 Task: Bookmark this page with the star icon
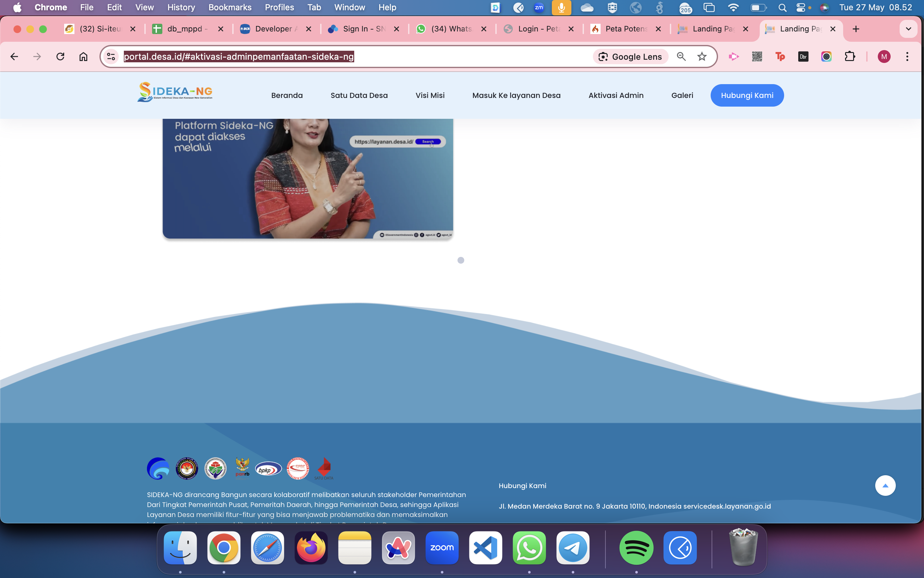click(702, 57)
